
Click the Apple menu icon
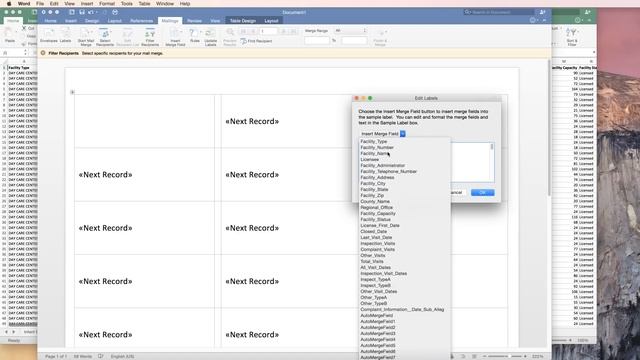click(x=9, y=3)
